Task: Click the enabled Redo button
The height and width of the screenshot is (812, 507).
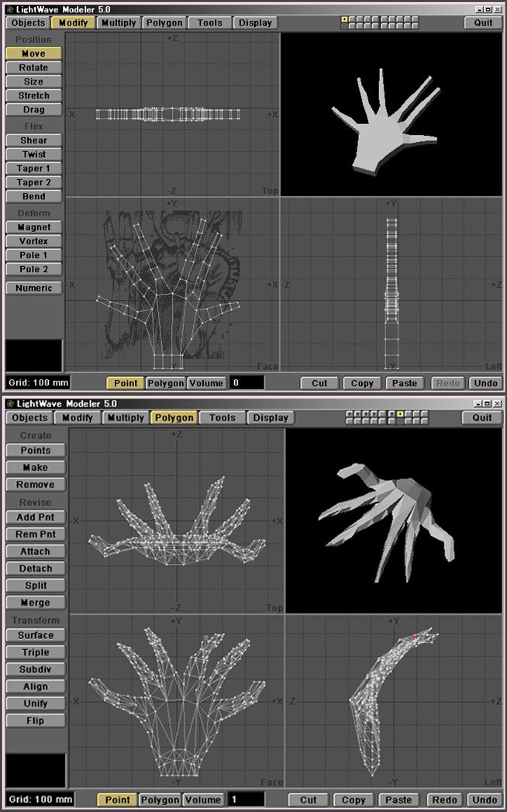Action: coord(444,800)
